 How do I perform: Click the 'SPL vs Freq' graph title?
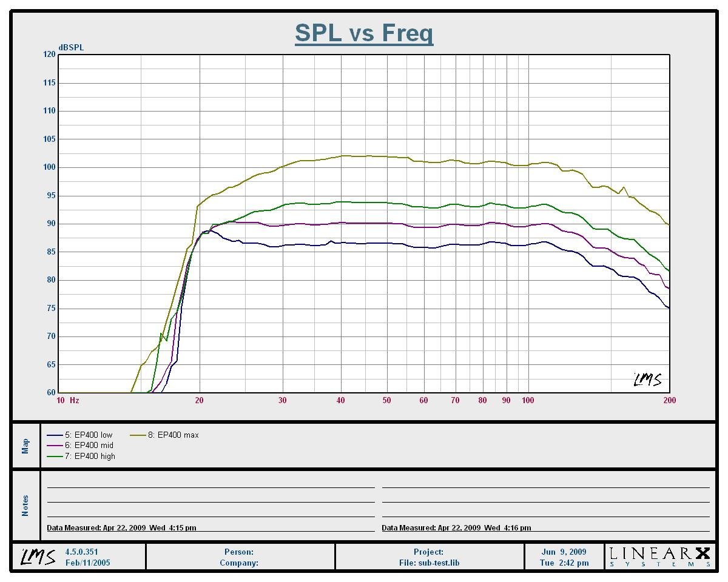(x=364, y=33)
